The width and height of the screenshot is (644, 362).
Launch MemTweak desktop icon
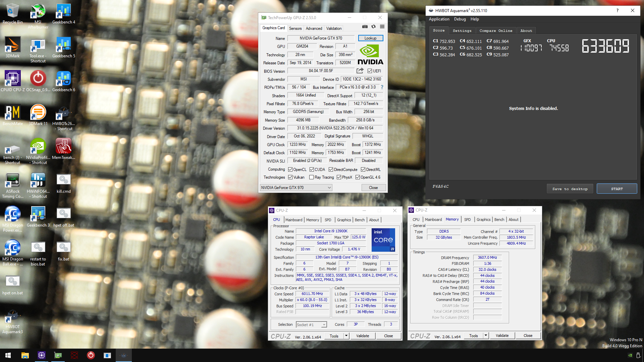[63, 149]
